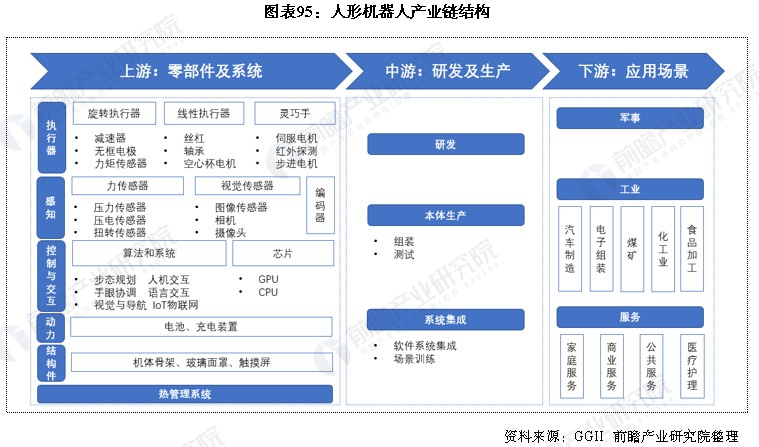759x447 pixels.
Task: Click the 步态规划 list item
Action: [115, 280]
